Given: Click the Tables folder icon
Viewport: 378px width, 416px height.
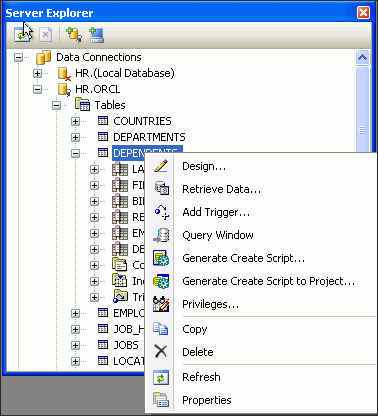Looking at the screenshot, I should pyautogui.click(x=82, y=105).
